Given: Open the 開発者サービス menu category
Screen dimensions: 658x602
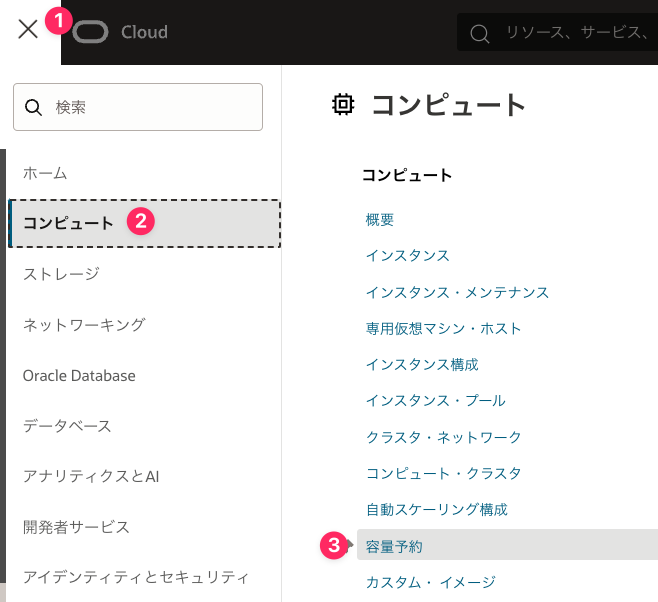Looking at the screenshot, I should pos(76,527).
